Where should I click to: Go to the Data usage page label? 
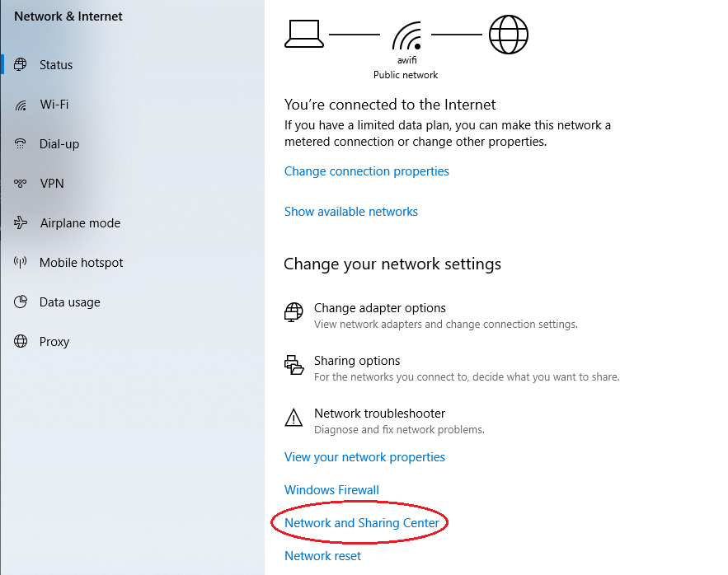coord(70,302)
